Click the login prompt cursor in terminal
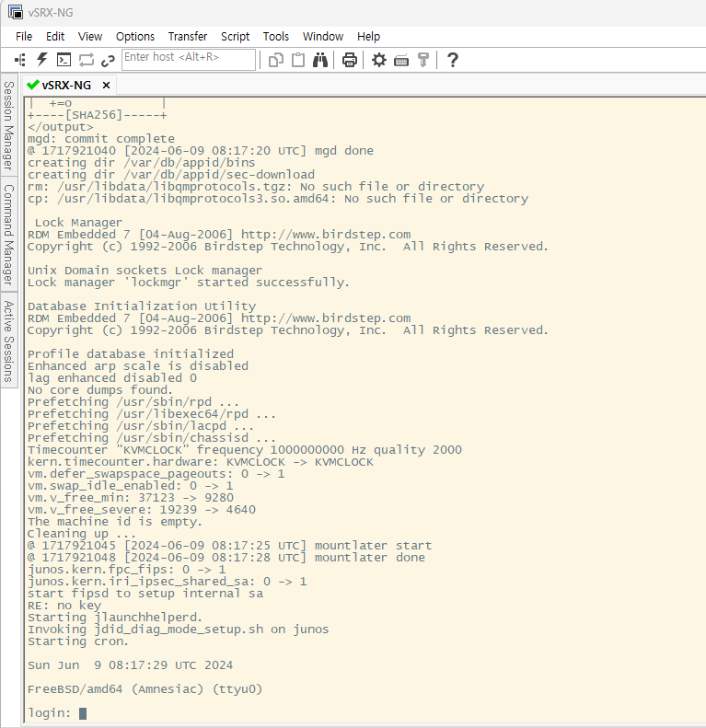 pos(83,713)
